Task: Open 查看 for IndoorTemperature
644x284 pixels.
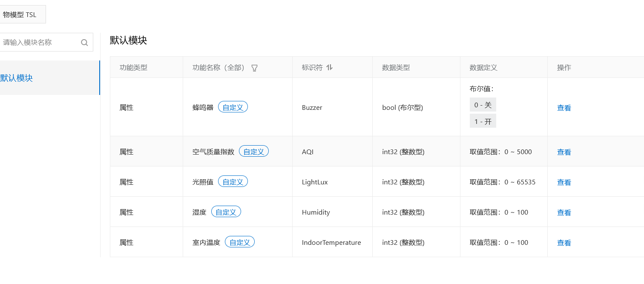Action: point(563,242)
